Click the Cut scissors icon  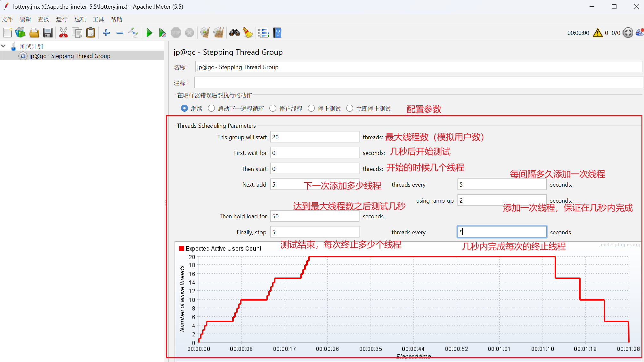pyautogui.click(x=63, y=33)
